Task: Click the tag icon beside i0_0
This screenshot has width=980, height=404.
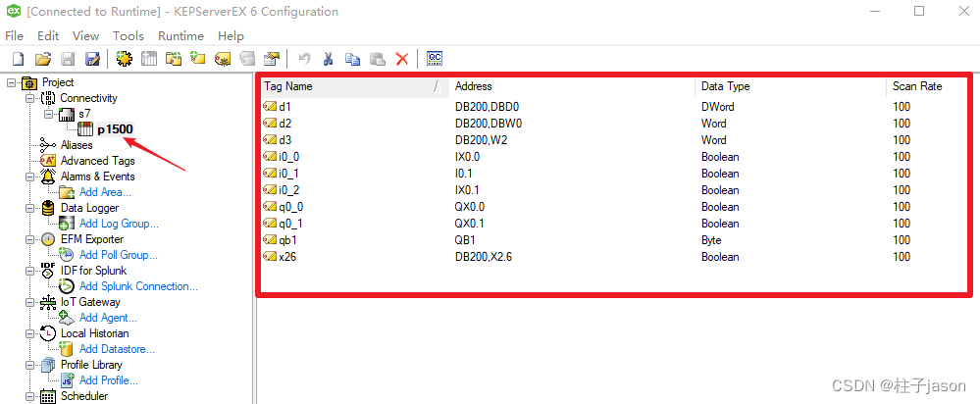Action: tap(270, 157)
